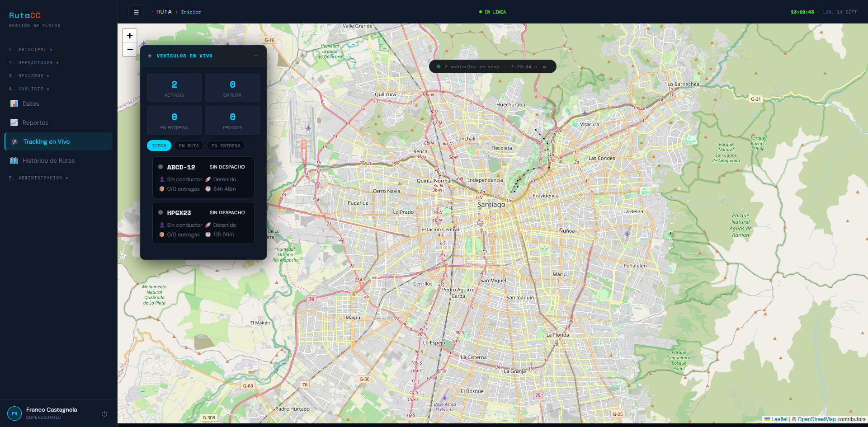Screen dimensions: 868x427
Task: Select the EN ENTREGA filter chip
Action: [226, 145]
